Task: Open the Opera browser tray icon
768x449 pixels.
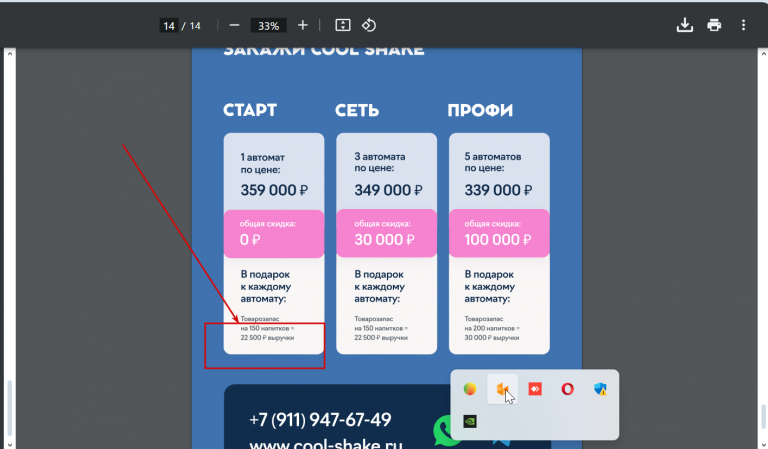Action: 567,389
